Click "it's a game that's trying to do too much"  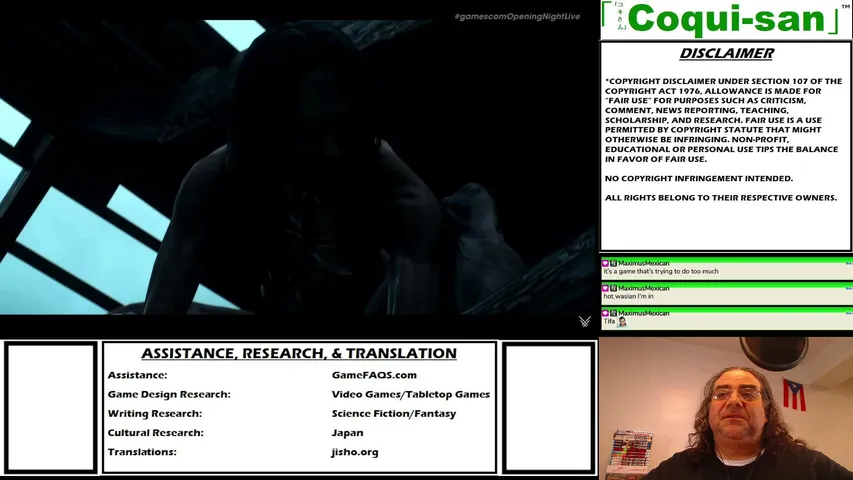point(661,272)
